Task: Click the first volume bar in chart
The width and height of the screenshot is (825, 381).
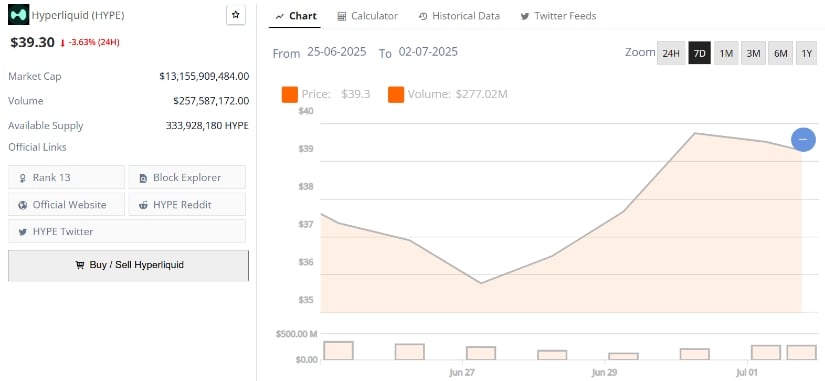Action: pyautogui.click(x=338, y=350)
